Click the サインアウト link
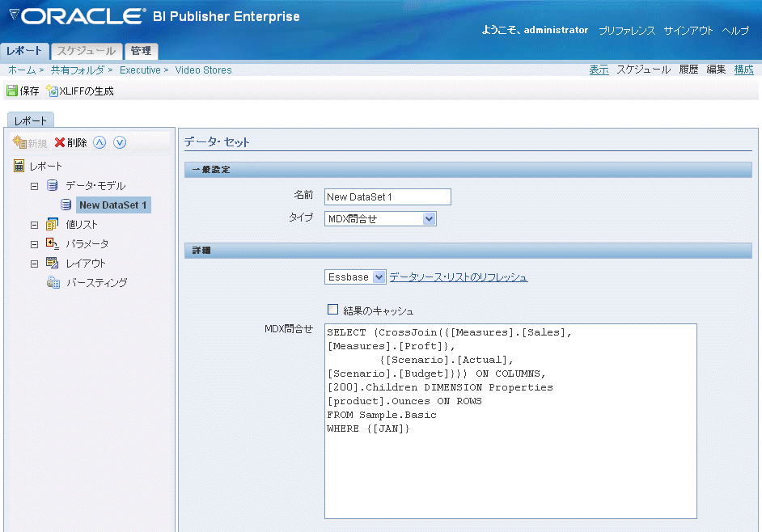 (688, 30)
